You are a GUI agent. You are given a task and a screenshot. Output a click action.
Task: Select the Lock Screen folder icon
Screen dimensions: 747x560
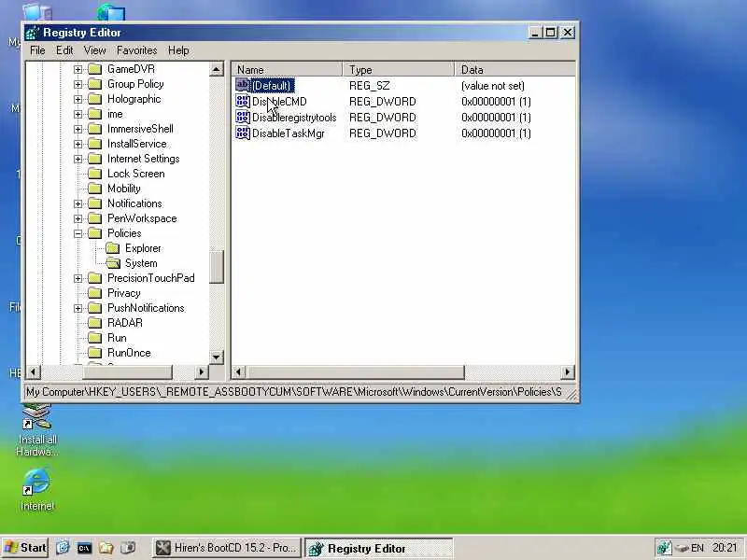[x=95, y=174]
